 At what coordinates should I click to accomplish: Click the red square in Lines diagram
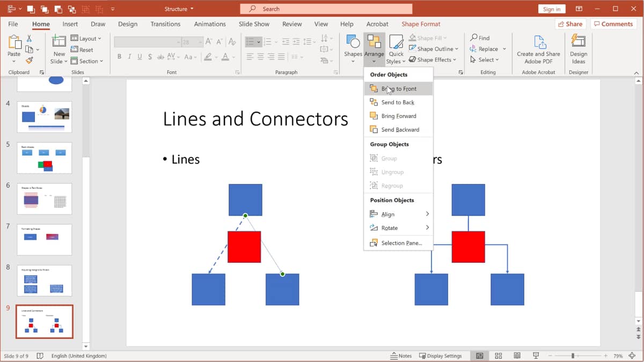pyautogui.click(x=244, y=247)
